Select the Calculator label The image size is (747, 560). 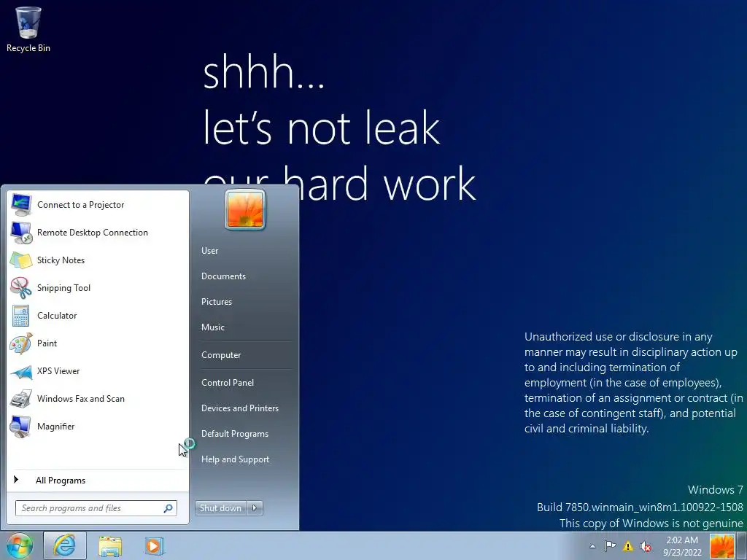coord(57,315)
